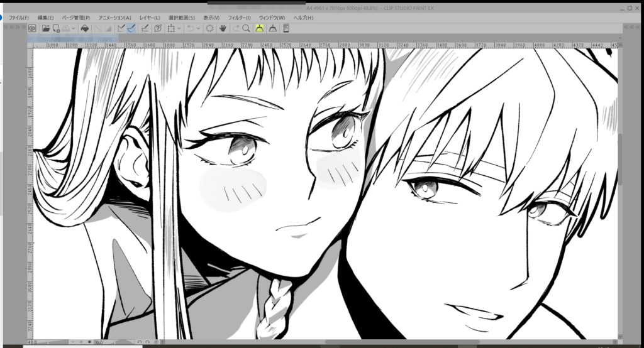Click the Fill bucket icon in toolbar

click(84, 28)
